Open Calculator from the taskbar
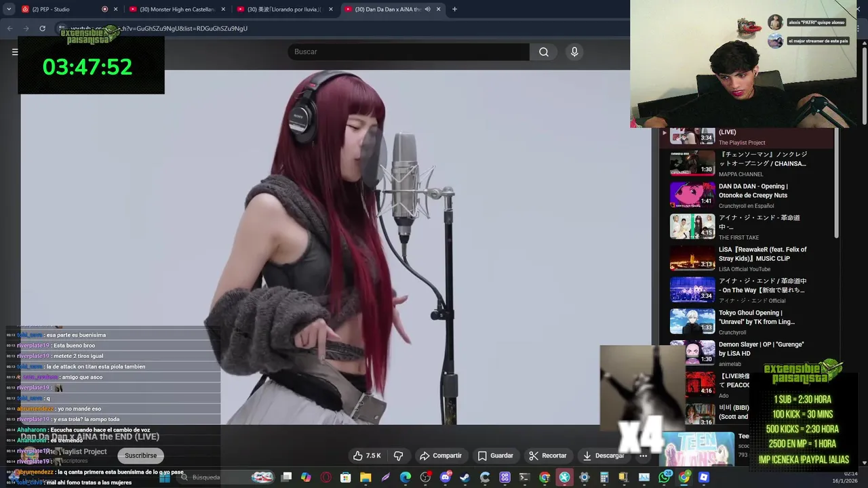 604,477
